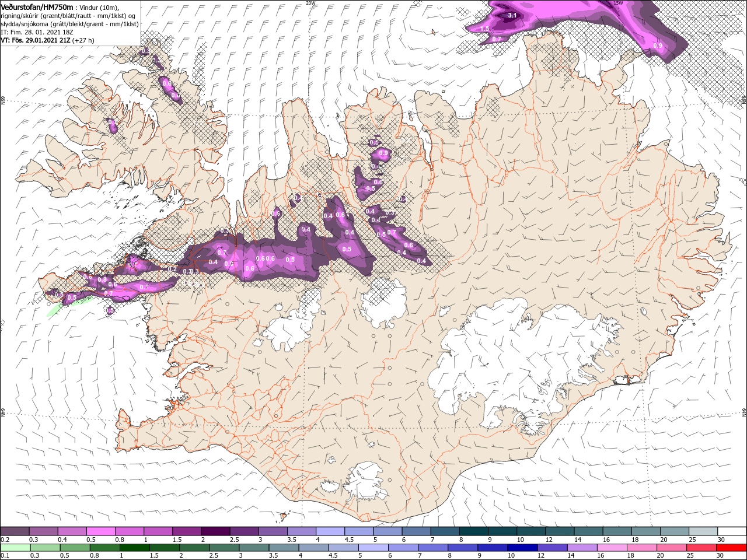Click the upper legend label 3.5

[x=291, y=540]
